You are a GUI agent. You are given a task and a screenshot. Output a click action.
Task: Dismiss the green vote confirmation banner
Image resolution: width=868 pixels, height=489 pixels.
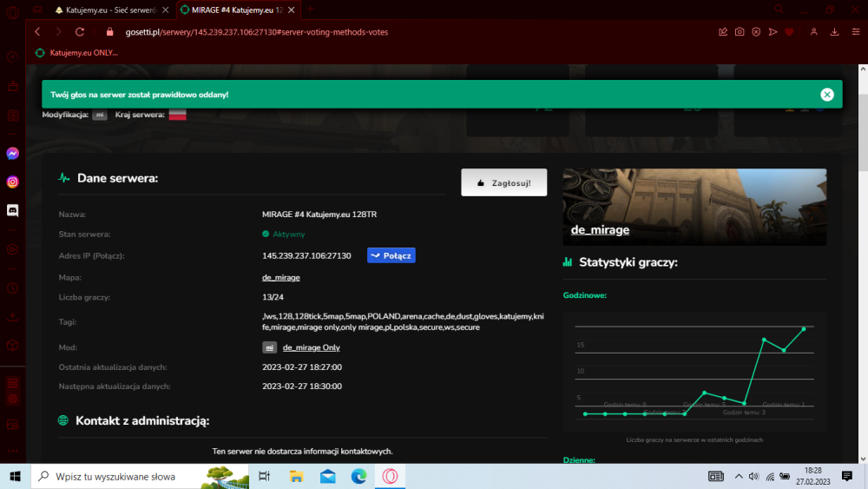pos(827,95)
